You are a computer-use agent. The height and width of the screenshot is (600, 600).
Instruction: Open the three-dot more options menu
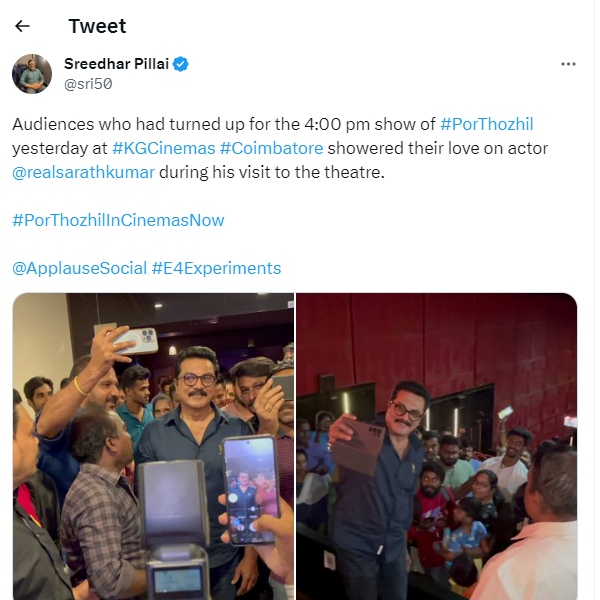pyautogui.click(x=568, y=64)
